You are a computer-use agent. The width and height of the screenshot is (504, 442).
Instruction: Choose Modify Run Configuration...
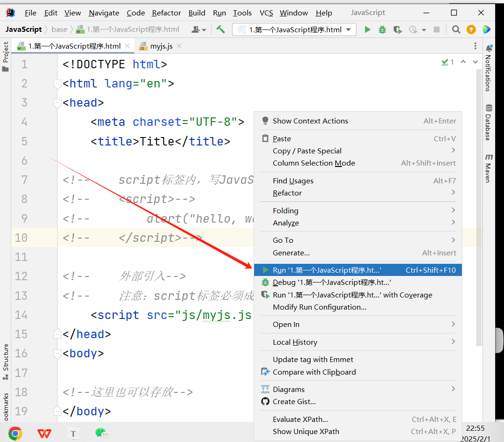click(358, 307)
